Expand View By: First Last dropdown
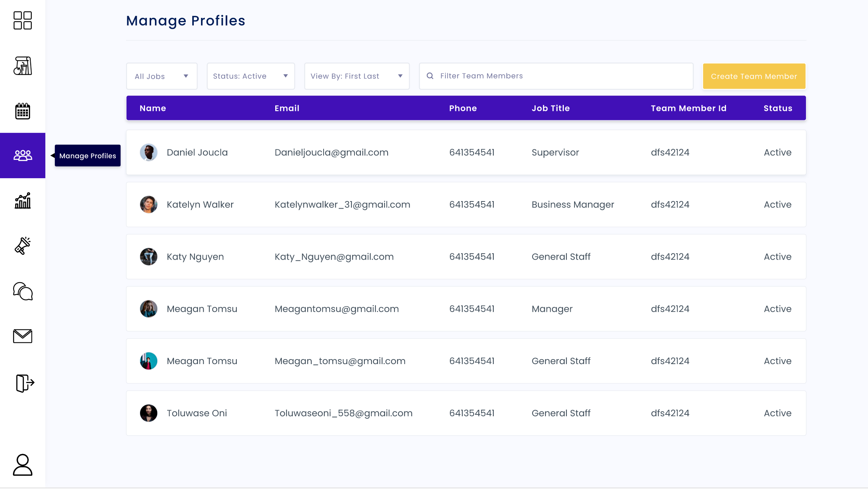 click(x=357, y=76)
